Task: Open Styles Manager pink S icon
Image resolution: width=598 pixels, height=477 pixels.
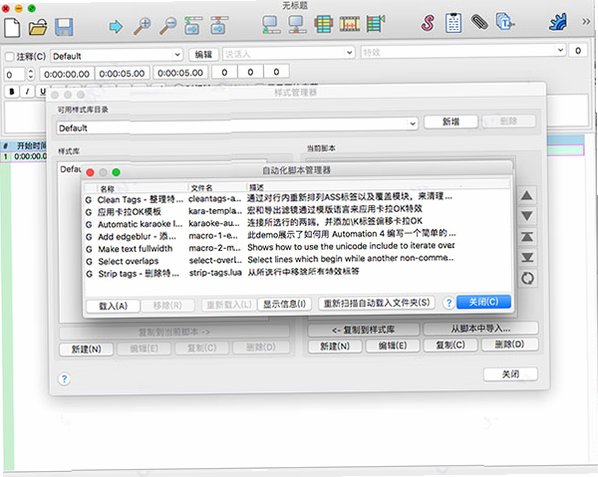Action: point(428,23)
